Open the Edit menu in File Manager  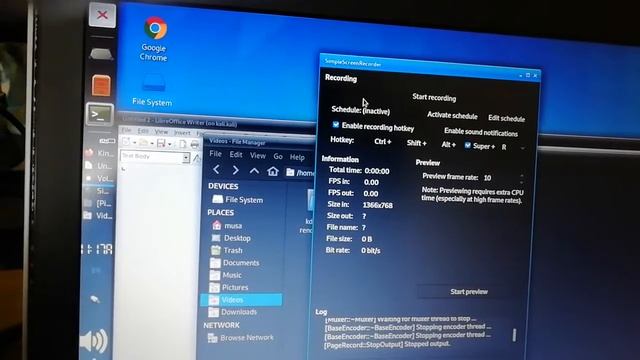236,155
